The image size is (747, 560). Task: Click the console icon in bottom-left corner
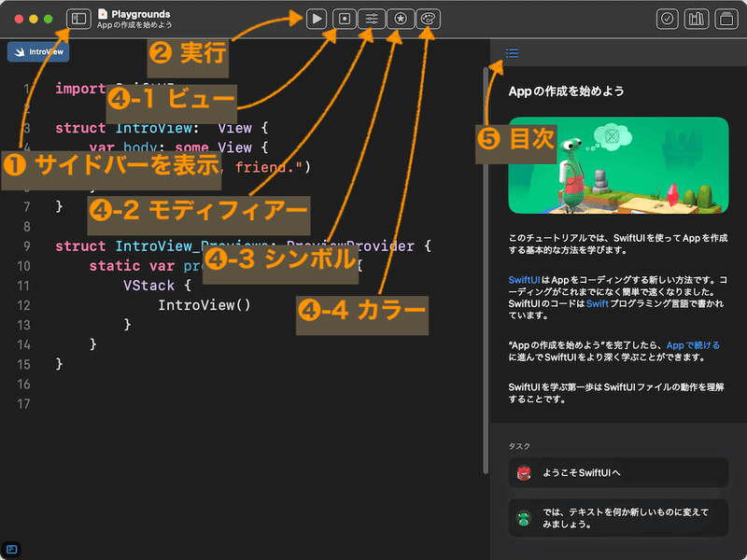coord(12,549)
